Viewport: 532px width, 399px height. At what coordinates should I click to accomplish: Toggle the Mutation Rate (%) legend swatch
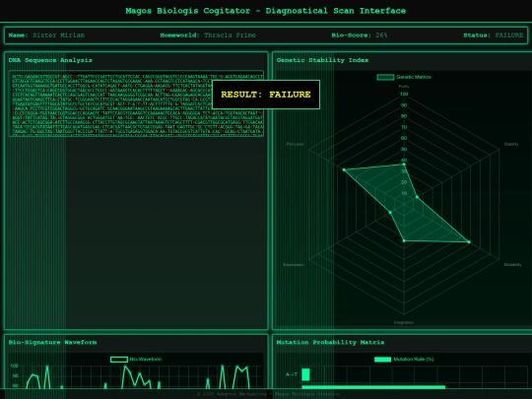(x=382, y=360)
